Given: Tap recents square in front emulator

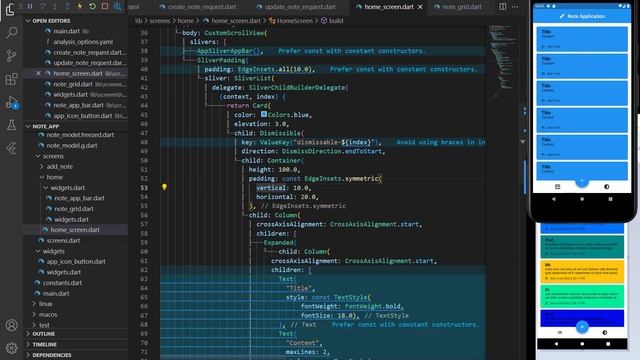Looking at the screenshot, I should coord(610,199).
